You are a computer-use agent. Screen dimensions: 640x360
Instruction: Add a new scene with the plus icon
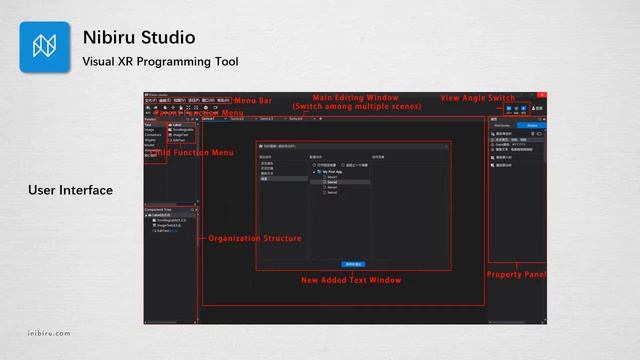point(320,119)
